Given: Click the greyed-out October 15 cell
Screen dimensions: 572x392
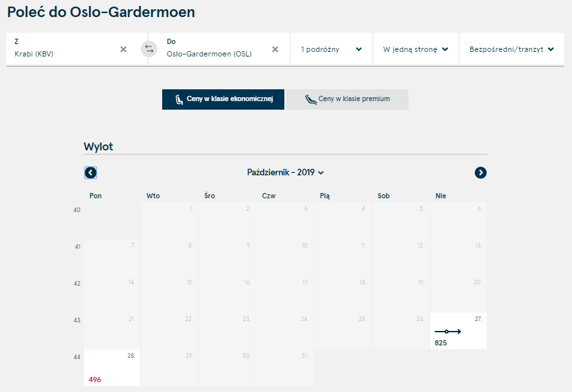Looking at the screenshot, I should [x=169, y=294].
